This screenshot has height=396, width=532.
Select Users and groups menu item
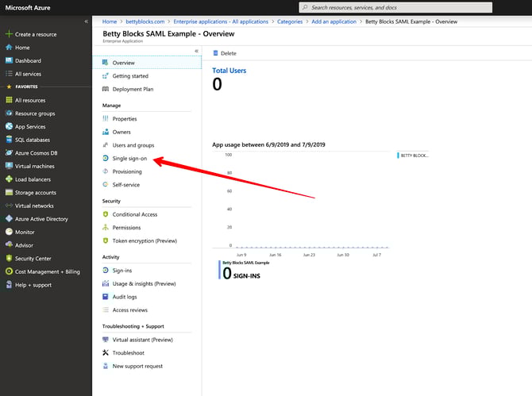(133, 145)
